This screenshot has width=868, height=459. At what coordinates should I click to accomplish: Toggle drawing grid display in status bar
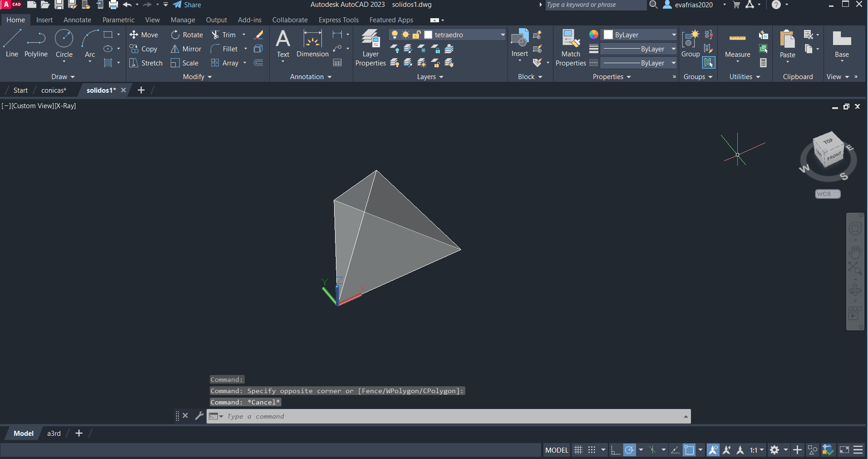(x=578, y=450)
